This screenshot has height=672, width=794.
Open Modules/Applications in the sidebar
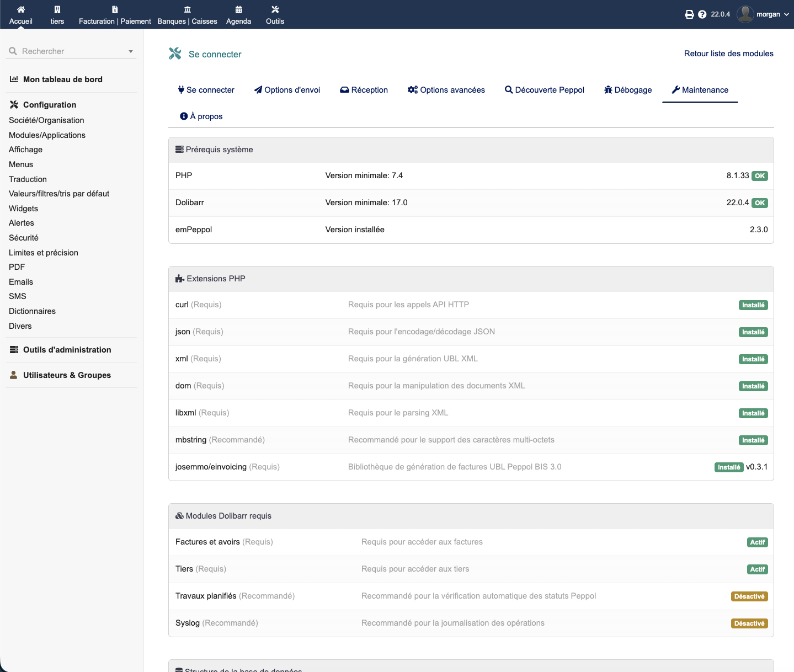(47, 135)
